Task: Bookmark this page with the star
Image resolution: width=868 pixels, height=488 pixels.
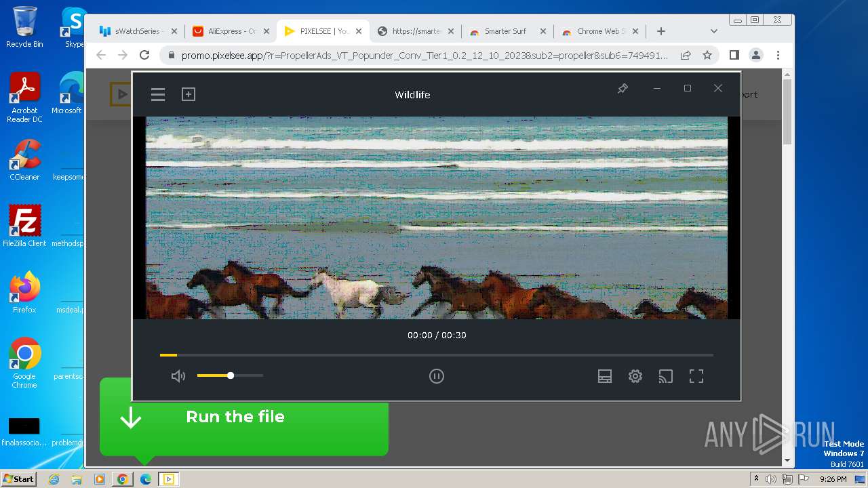Action: click(x=707, y=55)
